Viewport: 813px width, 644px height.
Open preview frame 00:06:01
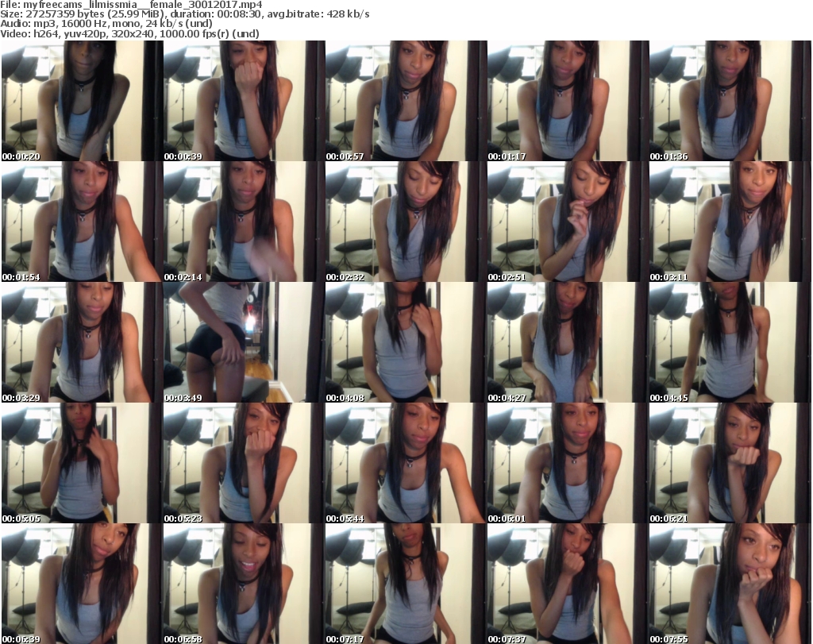click(568, 463)
